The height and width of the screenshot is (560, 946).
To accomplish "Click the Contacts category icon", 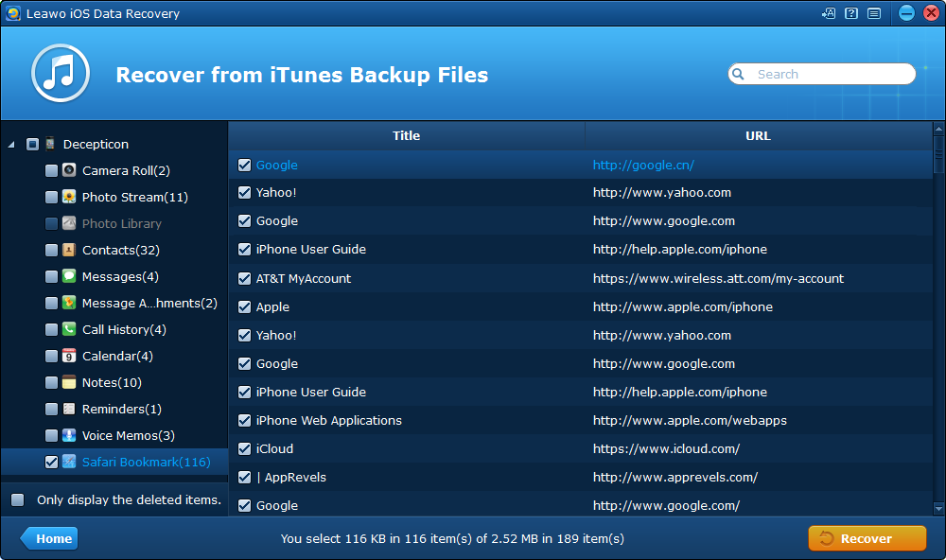I will click(x=69, y=250).
